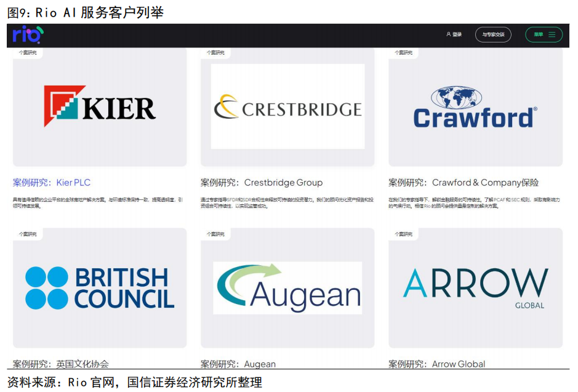
Task: Open the 与专家交谈 button
Action: (493, 34)
